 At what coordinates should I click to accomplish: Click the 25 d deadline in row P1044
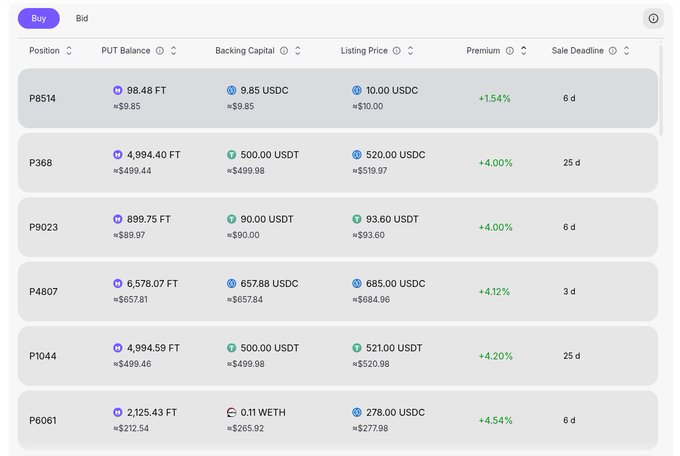(572, 356)
